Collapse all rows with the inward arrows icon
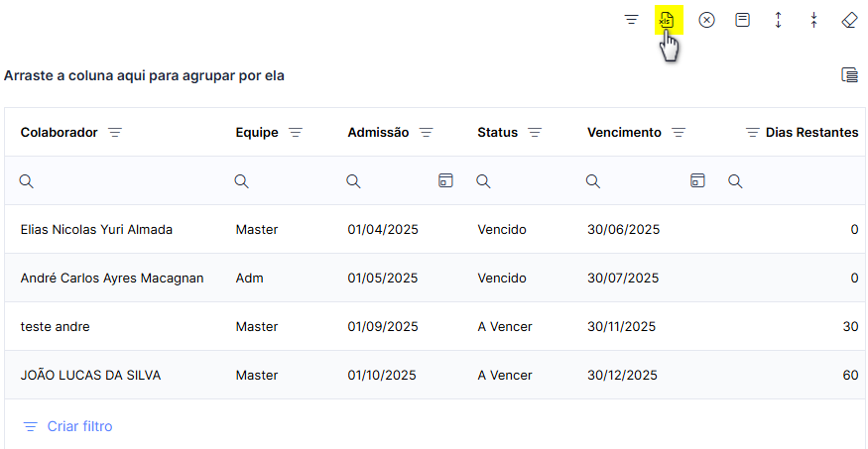 (x=813, y=21)
